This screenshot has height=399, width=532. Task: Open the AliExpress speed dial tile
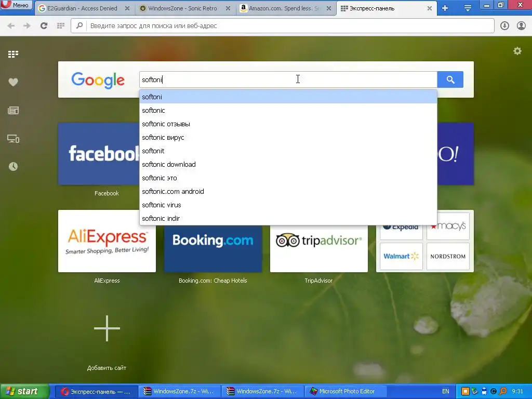point(107,241)
